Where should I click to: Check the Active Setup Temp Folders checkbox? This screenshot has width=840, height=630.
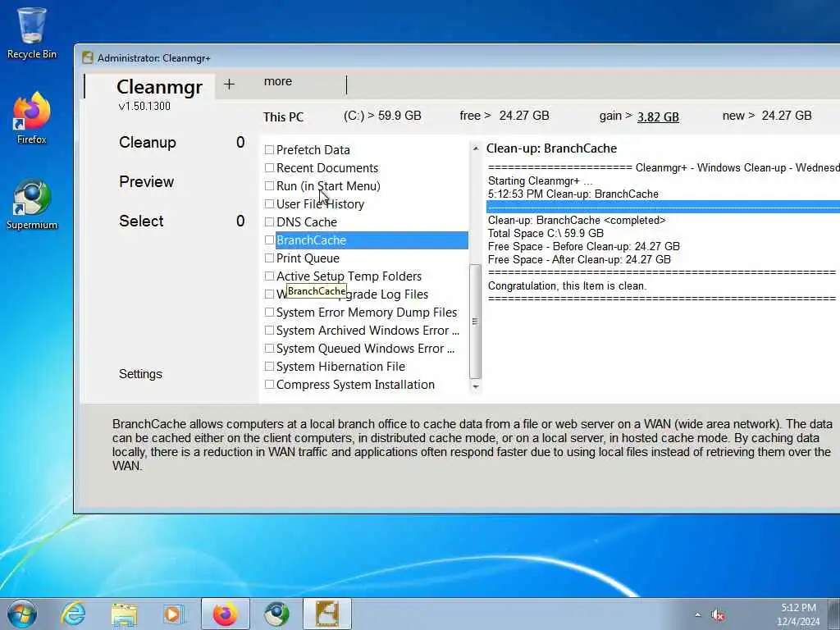[269, 276]
